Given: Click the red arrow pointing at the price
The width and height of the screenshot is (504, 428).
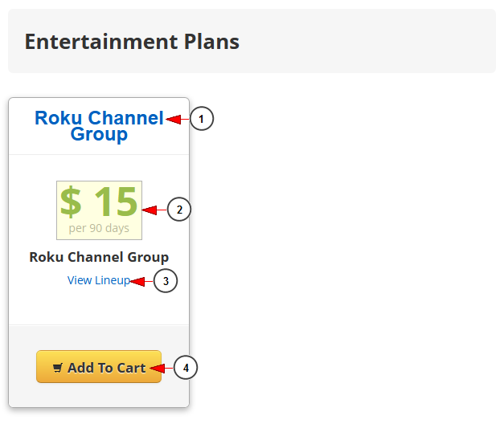Looking at the screenshot, I should [x=154, y=210].
